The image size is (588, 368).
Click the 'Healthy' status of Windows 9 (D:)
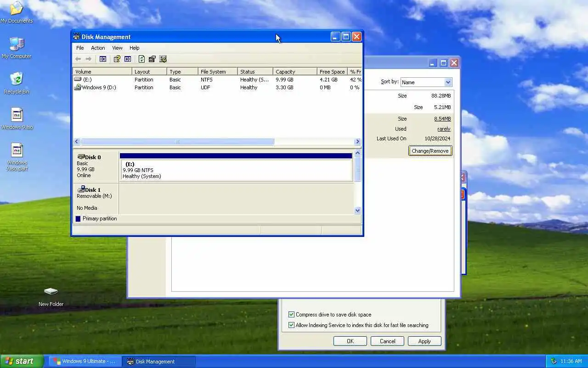pos(249,87)
